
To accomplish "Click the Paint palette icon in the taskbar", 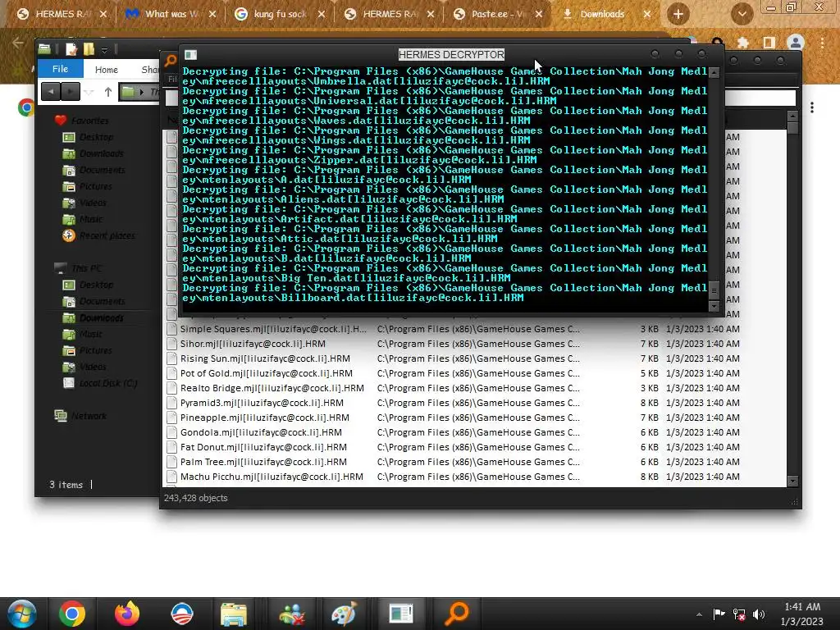I will (344, 614).
